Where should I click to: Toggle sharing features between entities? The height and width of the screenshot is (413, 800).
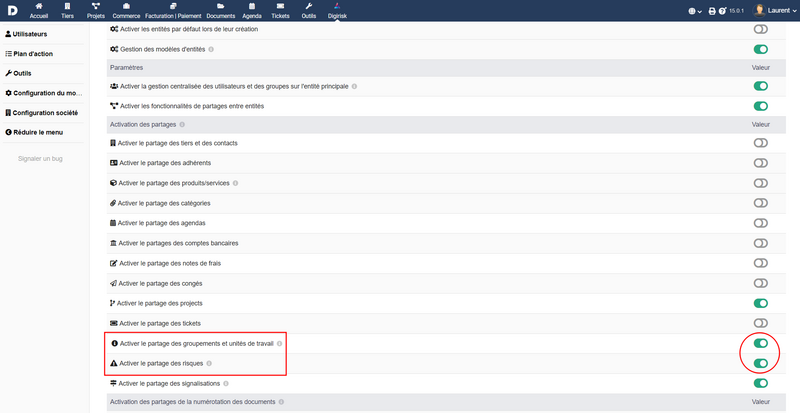point(760,106)
